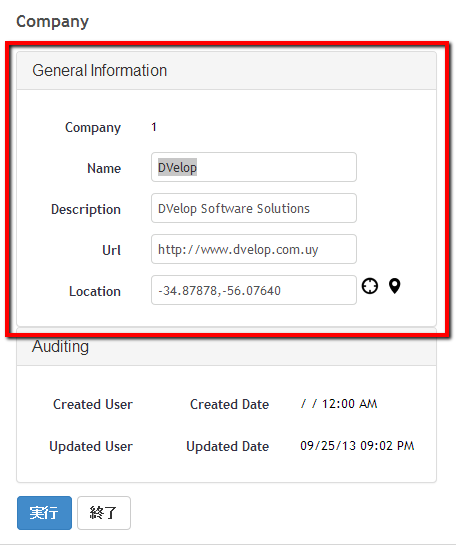Click the blue 実行 button
This screenshot has height=545, width=456.
click(44, 513)
